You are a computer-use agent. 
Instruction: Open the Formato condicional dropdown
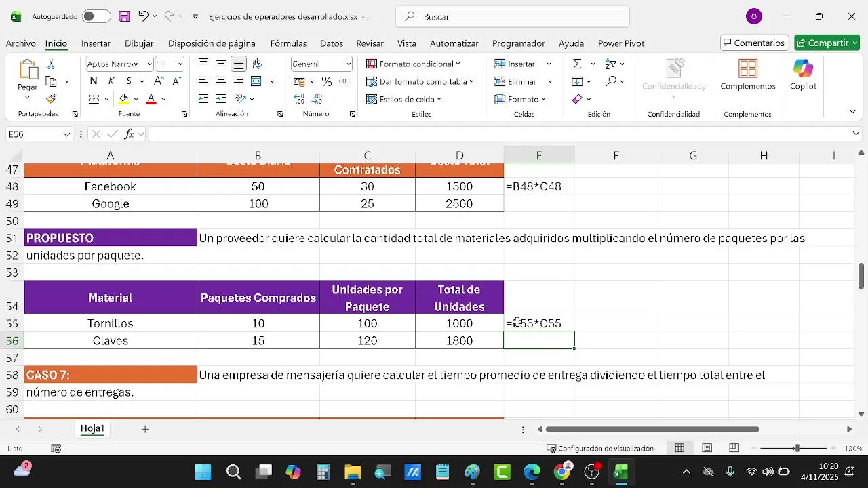[x=413, y=64]
